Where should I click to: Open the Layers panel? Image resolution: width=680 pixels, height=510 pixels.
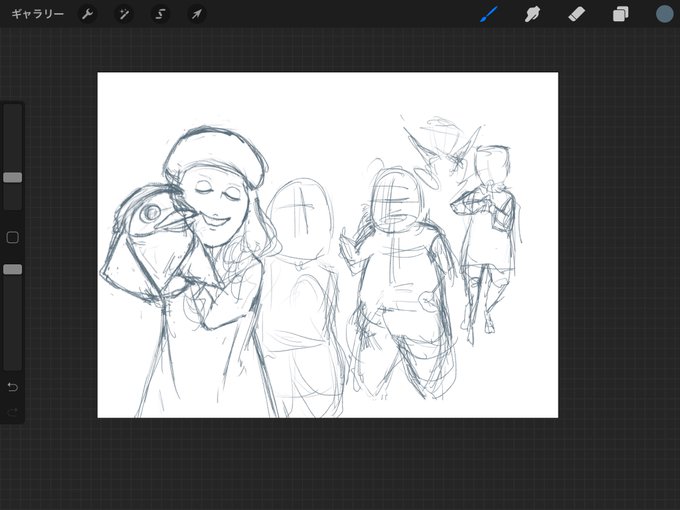point(620,14)
